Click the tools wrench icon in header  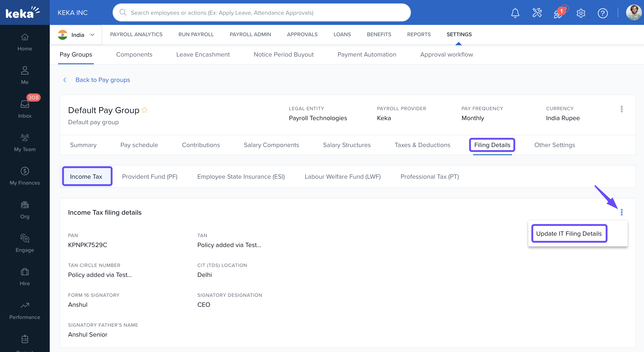tap(537, 13)
